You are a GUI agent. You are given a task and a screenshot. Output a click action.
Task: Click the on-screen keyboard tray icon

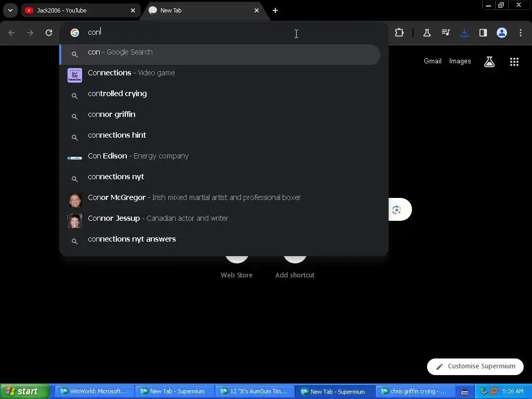pos(464,392)
